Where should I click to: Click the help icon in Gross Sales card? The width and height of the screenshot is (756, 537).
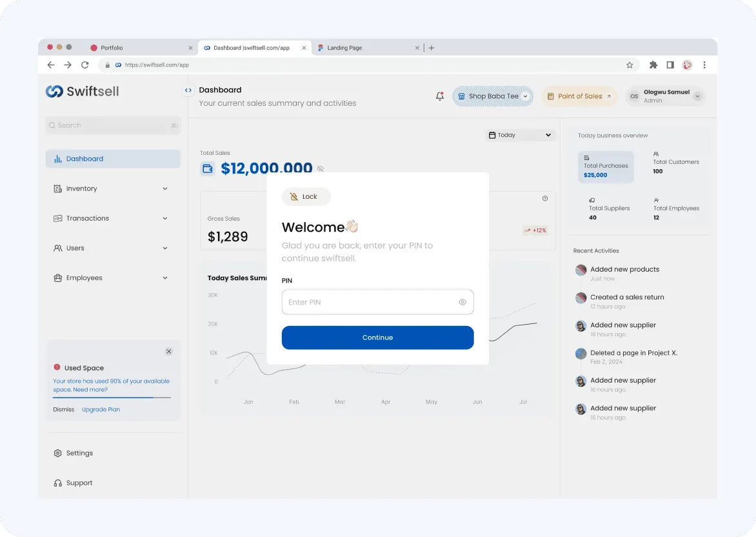point(545,198)
